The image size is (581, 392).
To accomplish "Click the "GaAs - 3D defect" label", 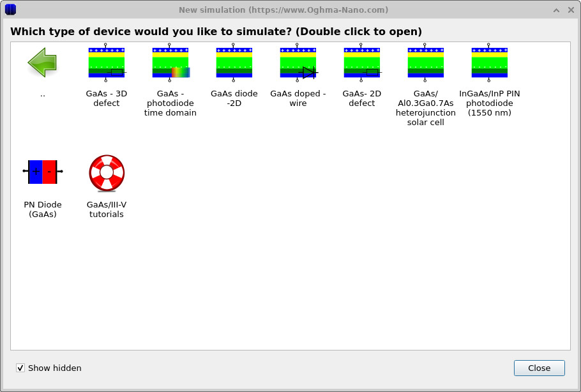I will (107, 98).
